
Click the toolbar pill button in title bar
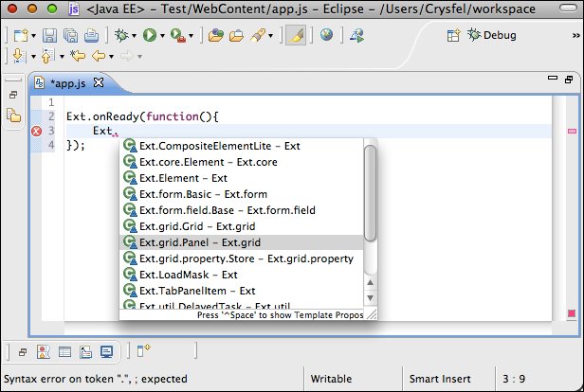569,9
